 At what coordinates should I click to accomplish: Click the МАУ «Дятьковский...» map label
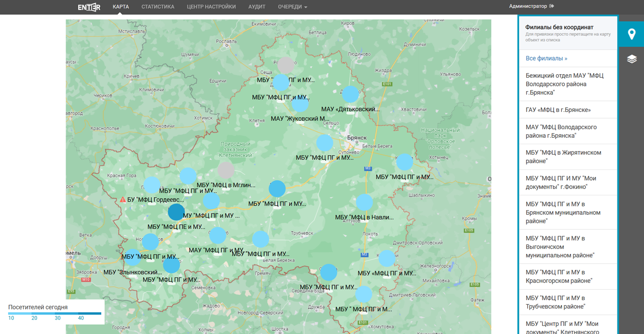click(x=351, y=109)
